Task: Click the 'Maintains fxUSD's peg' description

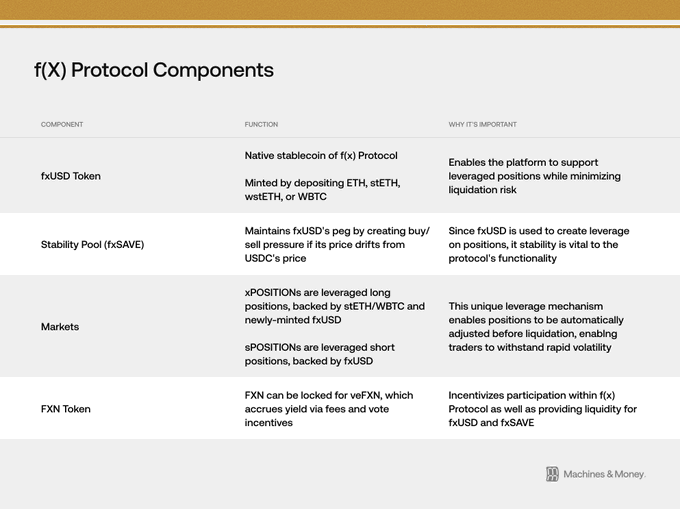Action: (337, 245)
